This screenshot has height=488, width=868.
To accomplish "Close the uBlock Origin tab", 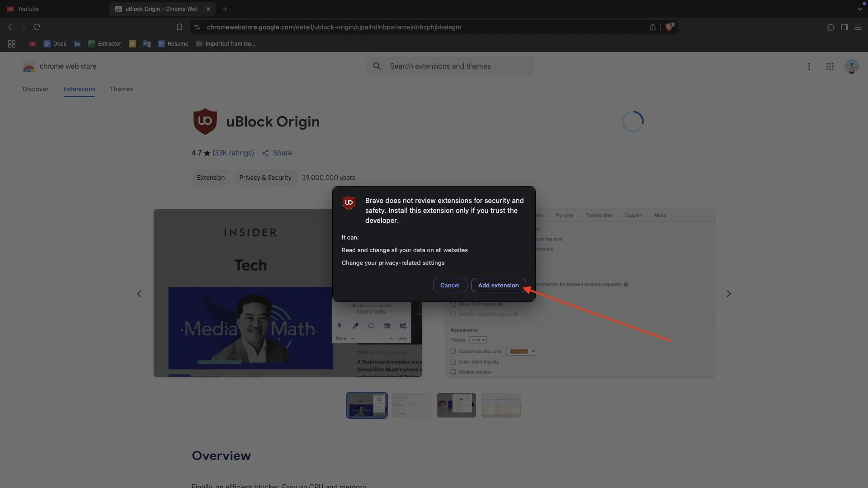I will (208, 9).
